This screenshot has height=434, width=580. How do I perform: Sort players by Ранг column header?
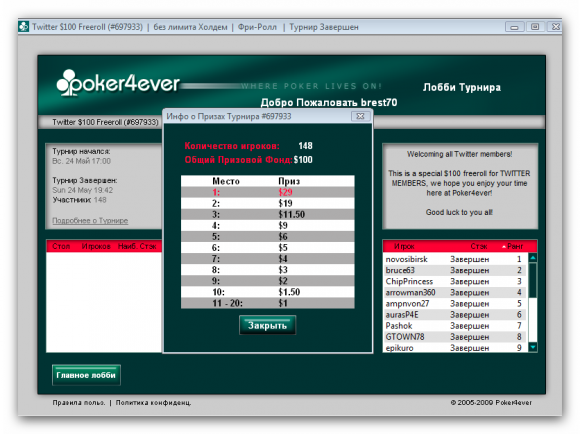point(515,246)
